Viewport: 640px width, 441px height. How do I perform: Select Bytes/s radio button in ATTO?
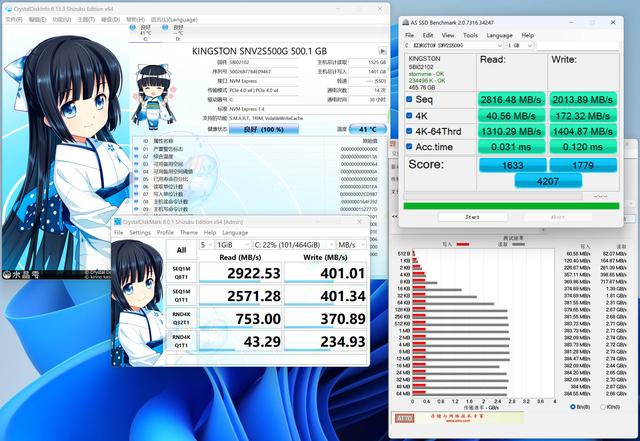[572, 407]
